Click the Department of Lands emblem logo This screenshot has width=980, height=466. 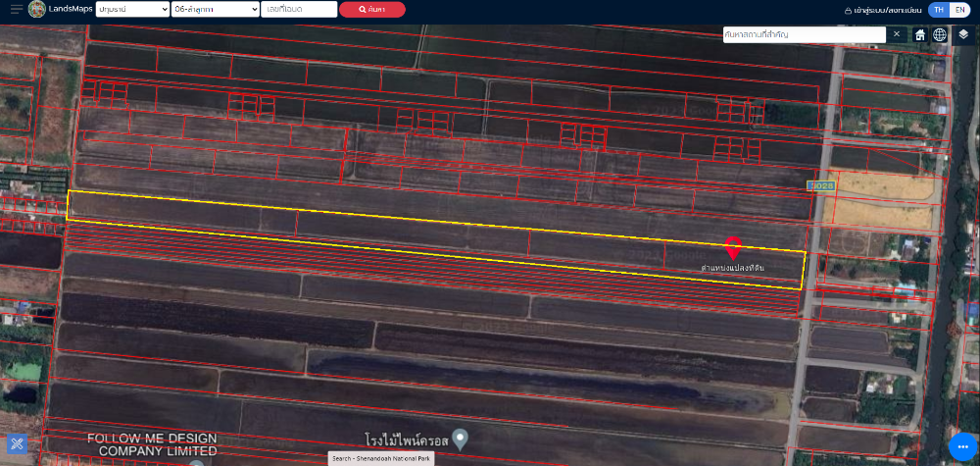[x=37, y=9]
